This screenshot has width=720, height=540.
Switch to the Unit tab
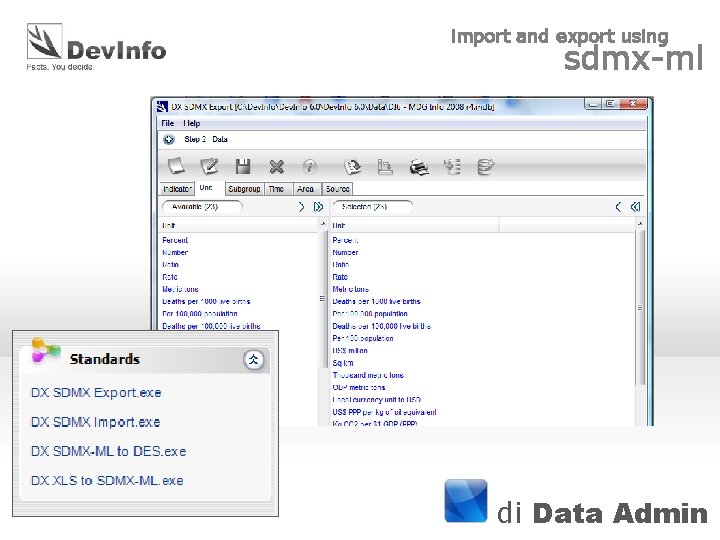tap(206, 188)
